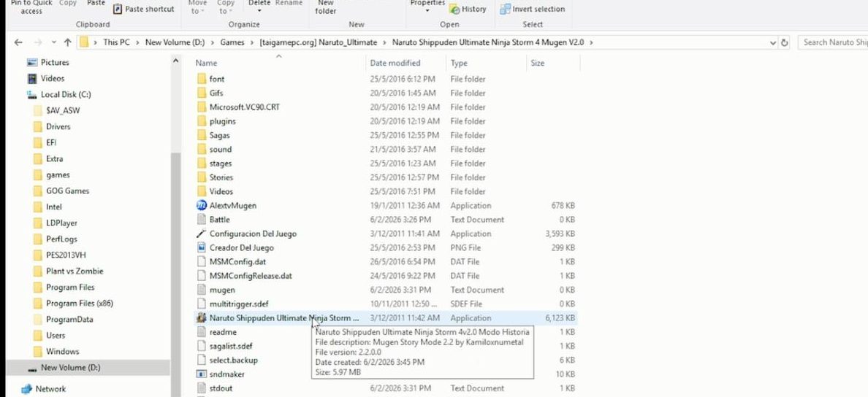Screen dimensions: 868x397
Task: Click the History button in ribbon
Action: tap(468, 9)
